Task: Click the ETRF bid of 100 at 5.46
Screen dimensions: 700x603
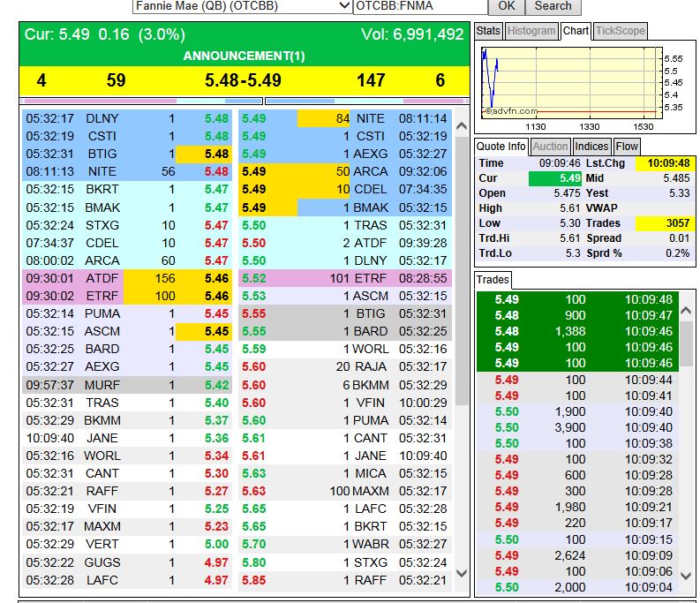Action: pyautogui.click(x=127, y=296)
